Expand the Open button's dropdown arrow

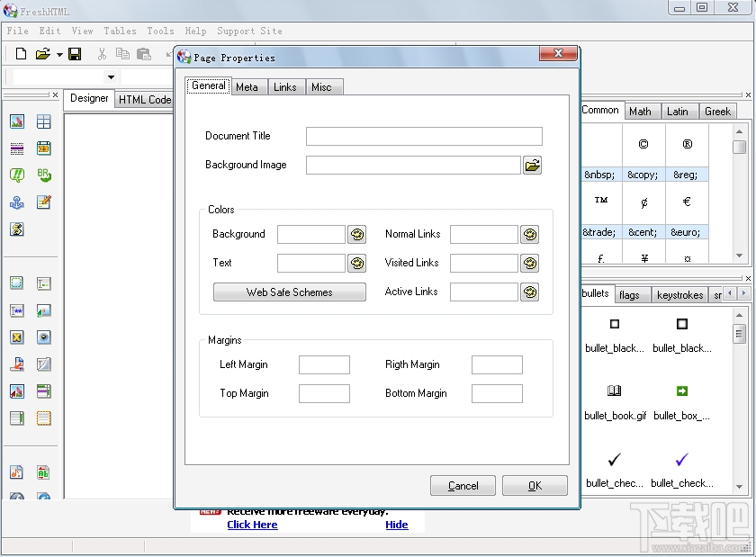click(x=59, y=54)
